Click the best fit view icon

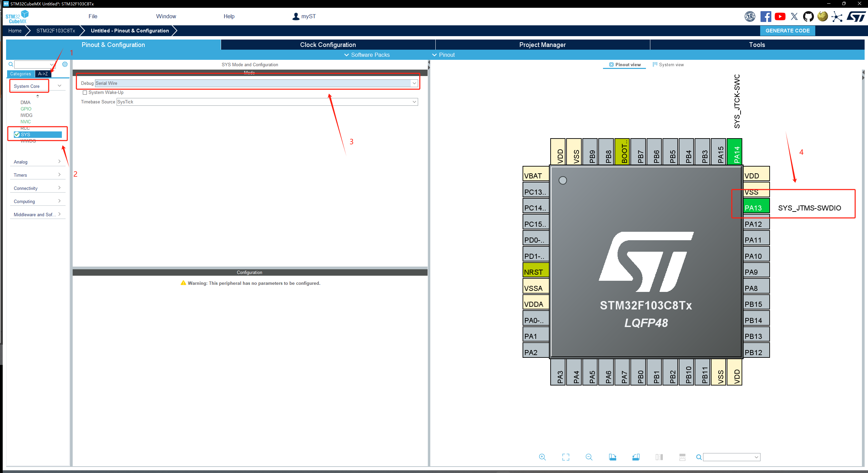pos(565,457)
